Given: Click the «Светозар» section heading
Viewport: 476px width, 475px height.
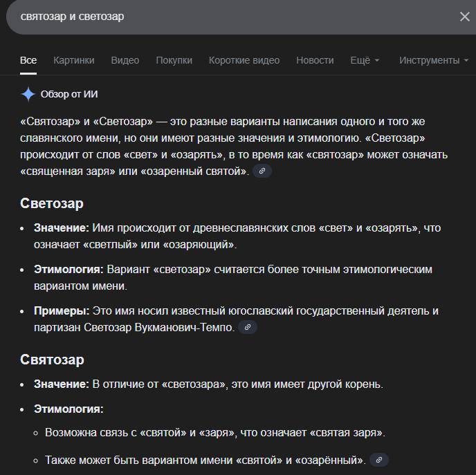Looking at the screenshot, I should [52, 204].
